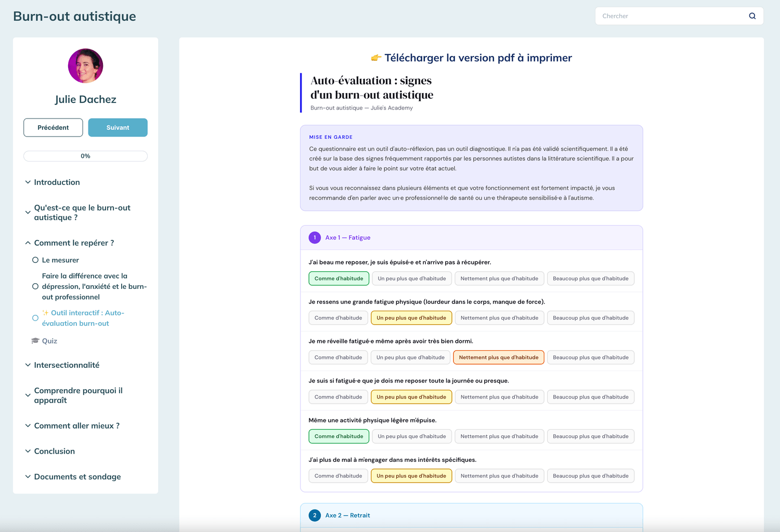Click the completion circle beside Le mesurer

[x=35, y=260]
